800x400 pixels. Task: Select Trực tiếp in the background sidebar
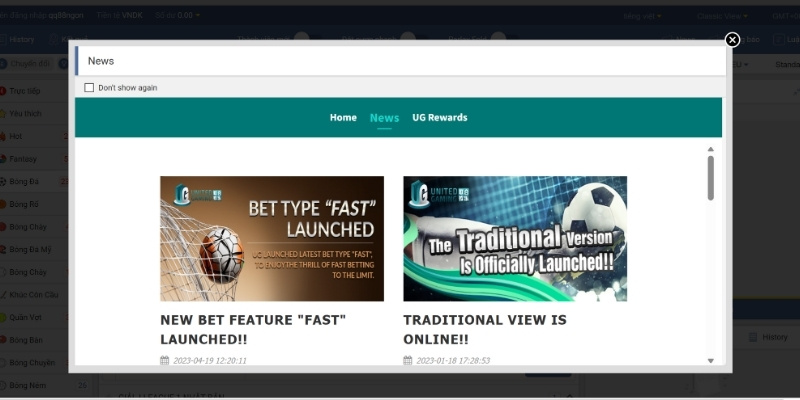pyautogui.click(x=24, y=91)
